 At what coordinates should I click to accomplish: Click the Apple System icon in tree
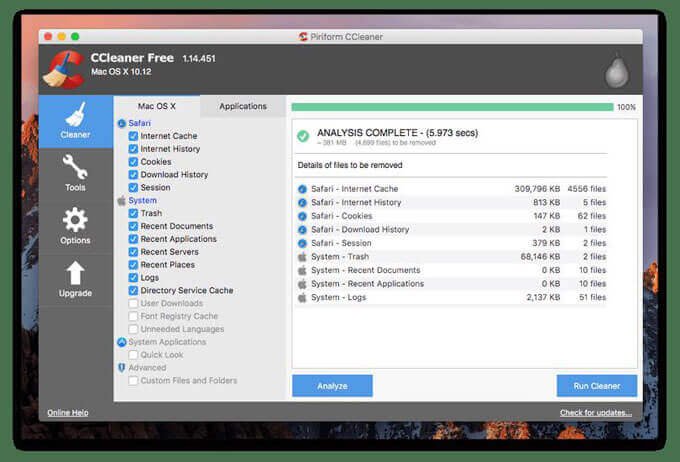point(121,200)
